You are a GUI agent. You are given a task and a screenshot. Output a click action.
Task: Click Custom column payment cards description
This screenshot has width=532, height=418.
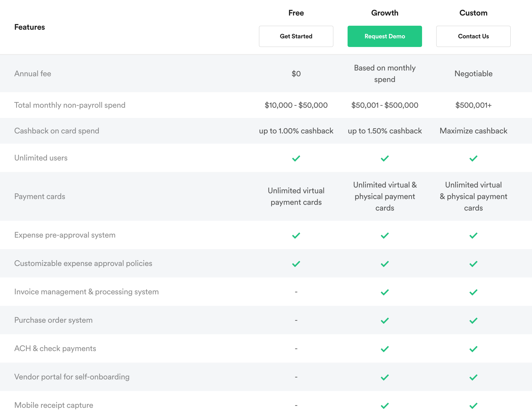click(473, 196)
